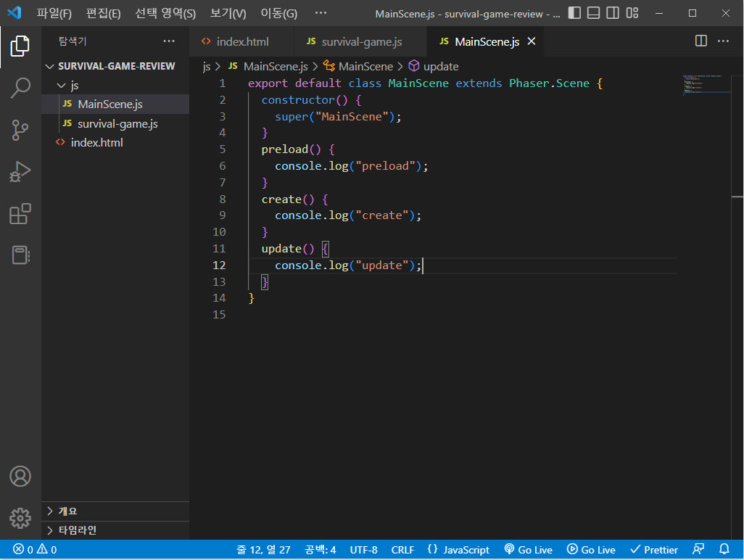Open the 선택 영역(S) menu

[165, 13]
